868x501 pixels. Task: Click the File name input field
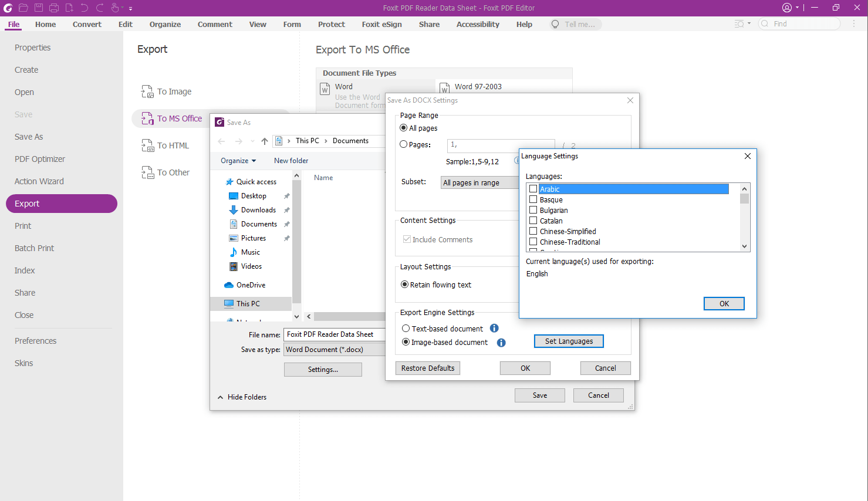335,334
